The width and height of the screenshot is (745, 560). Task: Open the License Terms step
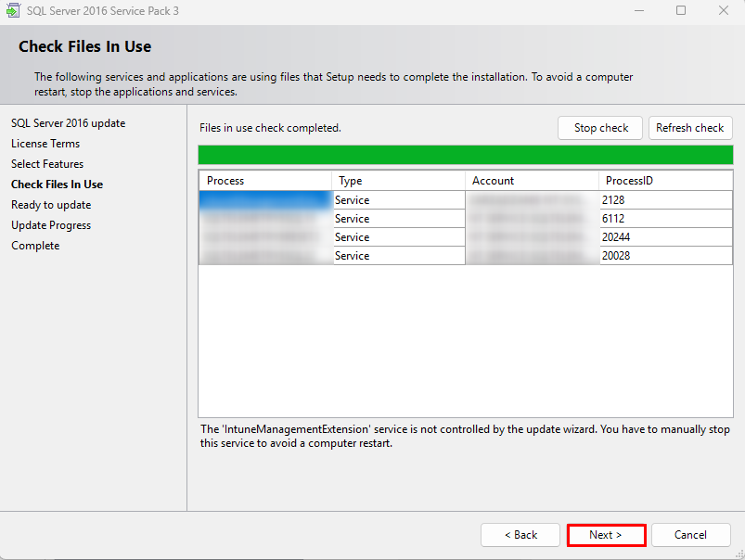pos(45,144)
